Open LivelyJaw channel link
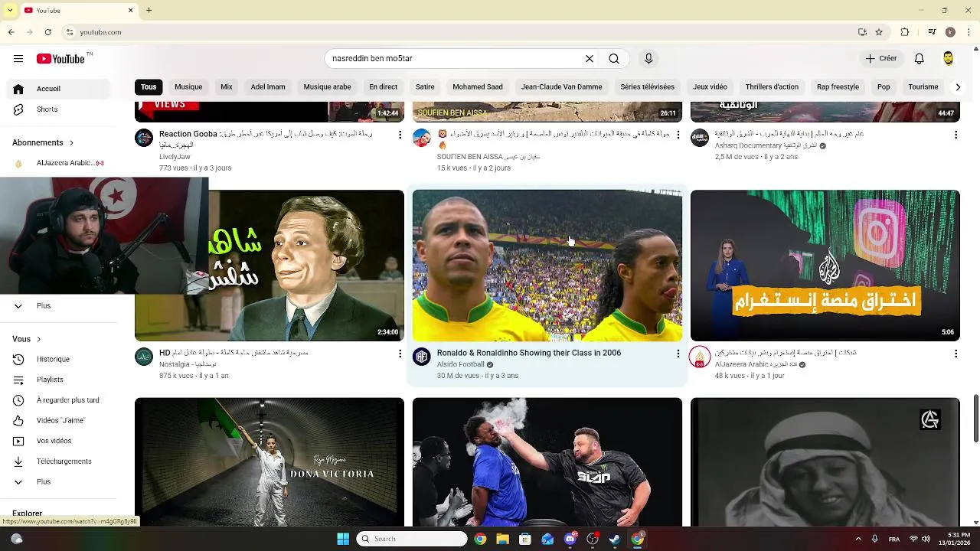 click(x=175, y=157)
